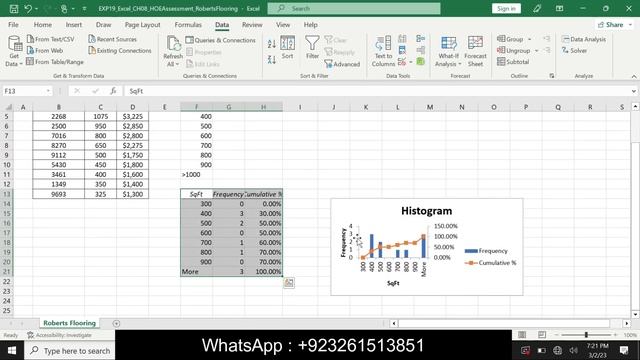
Task: Select the Histogram chart
Action: 427,247
